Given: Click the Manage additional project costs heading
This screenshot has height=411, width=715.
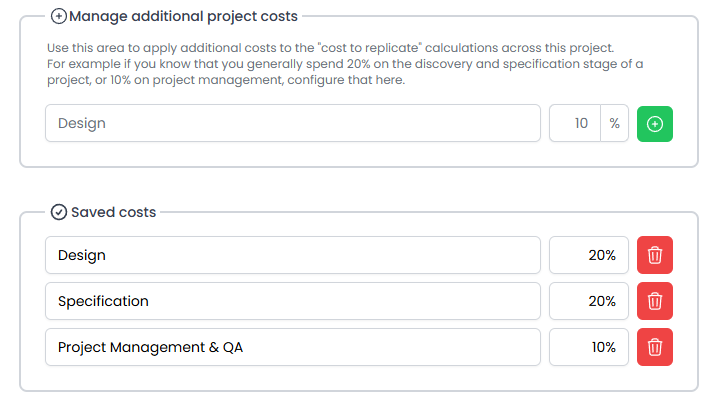Looking at the screenshot, I should click(x=184, y=16).
